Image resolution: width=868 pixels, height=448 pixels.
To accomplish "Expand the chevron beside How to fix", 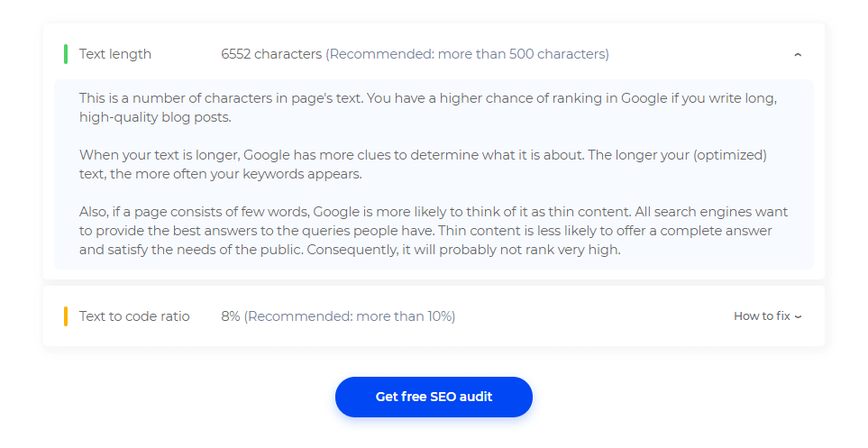I will 798,316.
